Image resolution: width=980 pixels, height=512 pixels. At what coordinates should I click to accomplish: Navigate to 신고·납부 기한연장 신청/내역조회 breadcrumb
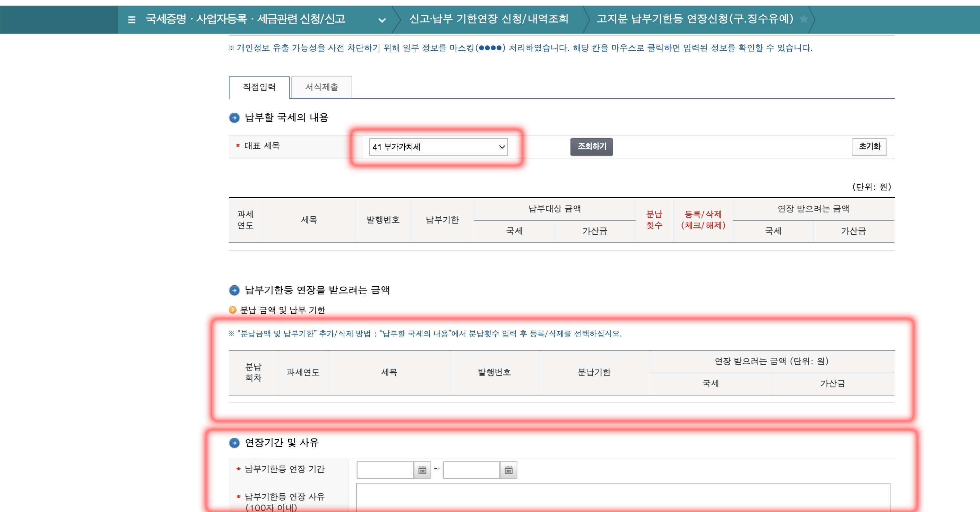tap(488, 20)
